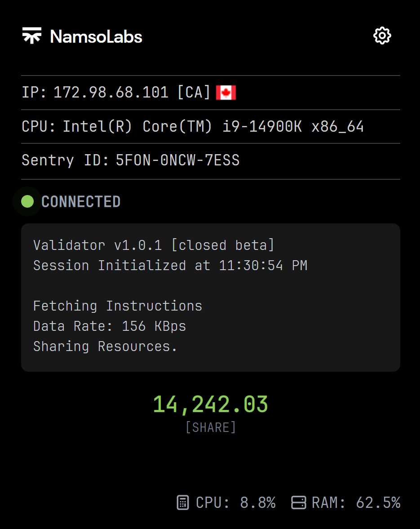Click the [SHARE] link
Viewport: 420px width, 529px height.
(211, 427)
